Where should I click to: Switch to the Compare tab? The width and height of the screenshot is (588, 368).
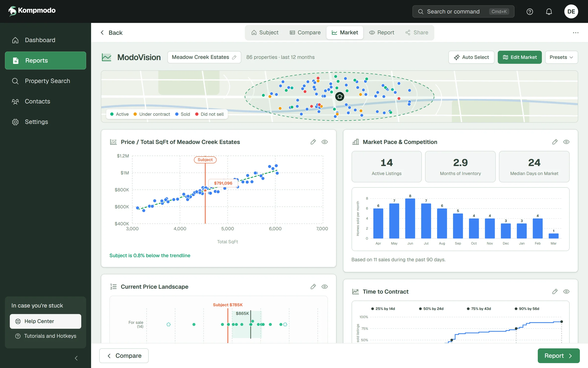(x=305, y=33)
